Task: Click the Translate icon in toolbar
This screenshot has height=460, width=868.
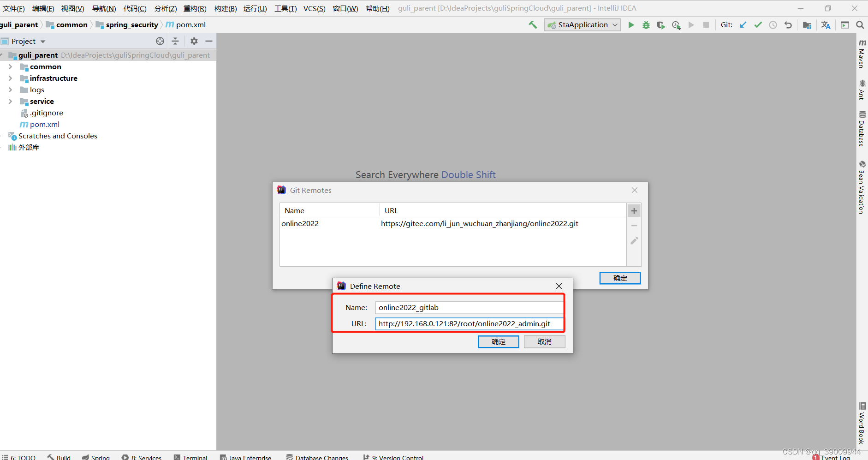Action: click(826, 25)
